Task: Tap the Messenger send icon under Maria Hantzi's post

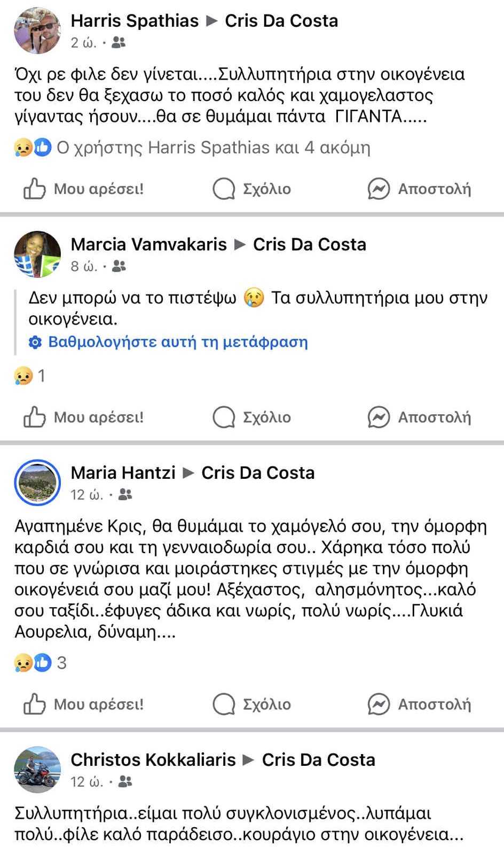Action: pos(379,704)
